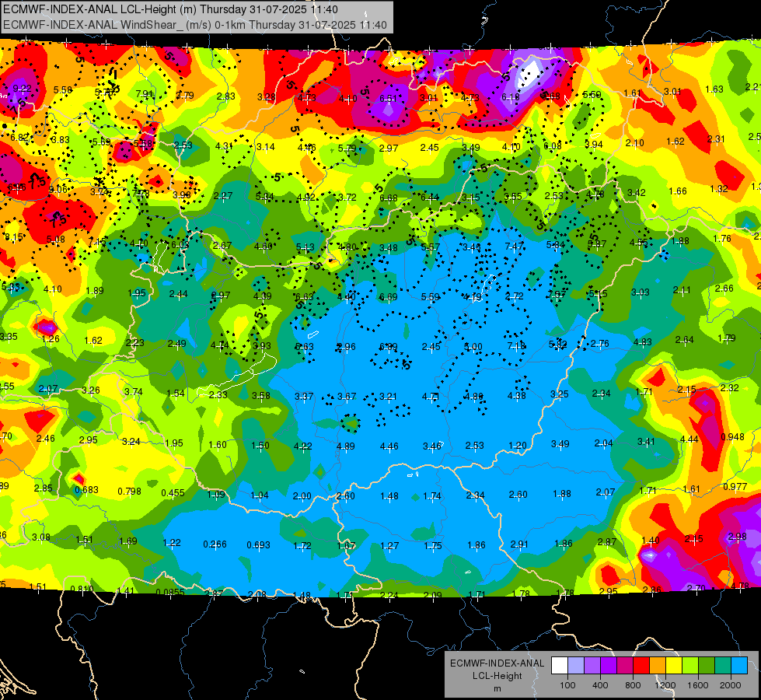Click the wind shear value 4.38

516,395
